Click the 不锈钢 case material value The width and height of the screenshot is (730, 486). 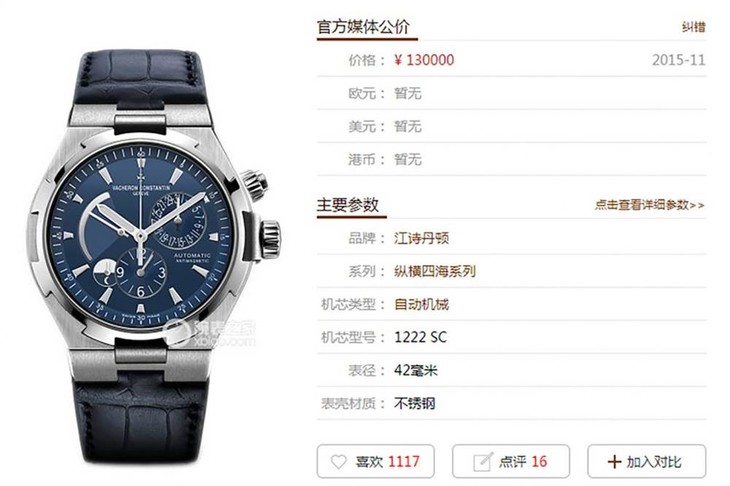click(x=414, y=403)
